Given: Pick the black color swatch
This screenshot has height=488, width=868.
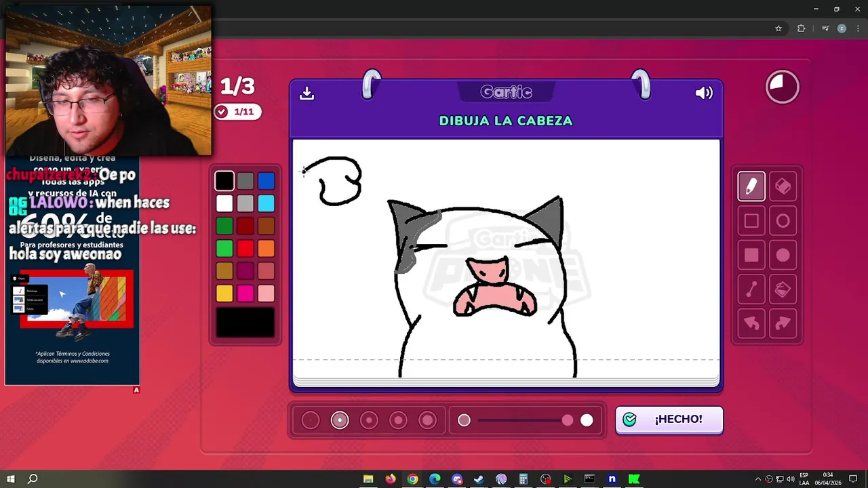Looking at the screenshot, I should click(224, 181).
